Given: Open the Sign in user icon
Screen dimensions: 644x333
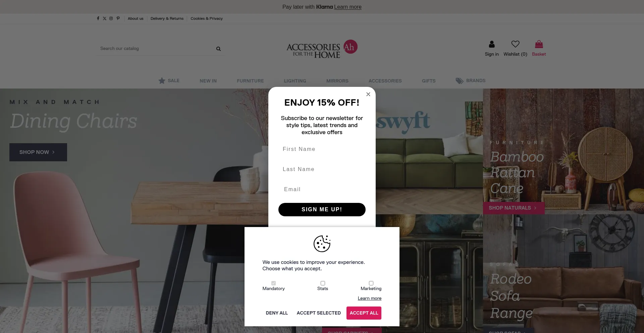Looking at the screenshot, I should (492, 44).
